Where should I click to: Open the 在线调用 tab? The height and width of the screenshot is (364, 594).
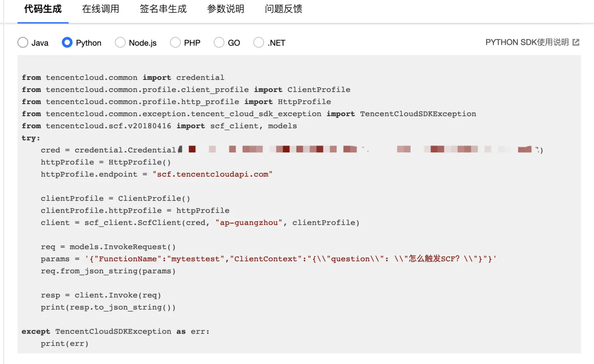tap(100, 9)
